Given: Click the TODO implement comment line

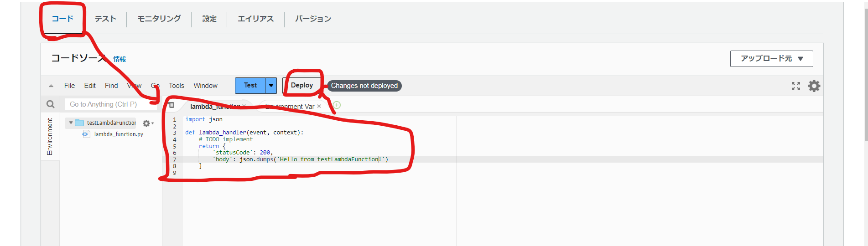Looking at the screenshot, I should click(226, 139).
